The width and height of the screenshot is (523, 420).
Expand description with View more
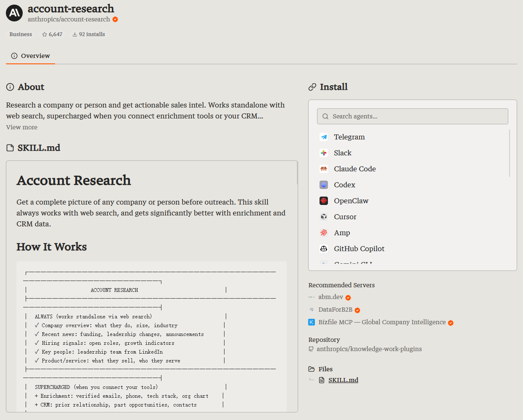[21, 127]
